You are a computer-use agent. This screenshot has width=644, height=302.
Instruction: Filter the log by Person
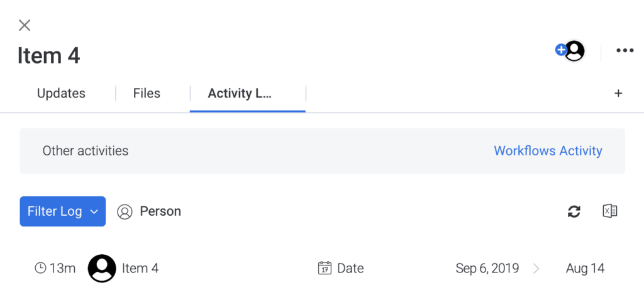pyautogui.click(x=148, y=211)
